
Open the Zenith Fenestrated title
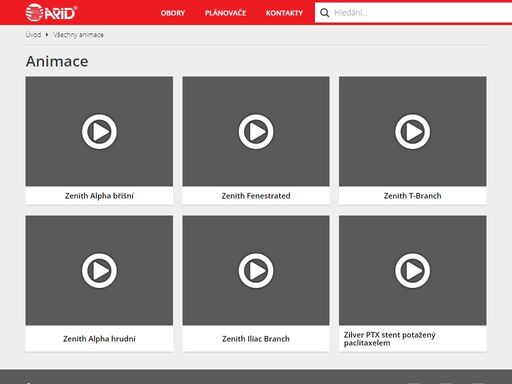click(x=256, y=196)
